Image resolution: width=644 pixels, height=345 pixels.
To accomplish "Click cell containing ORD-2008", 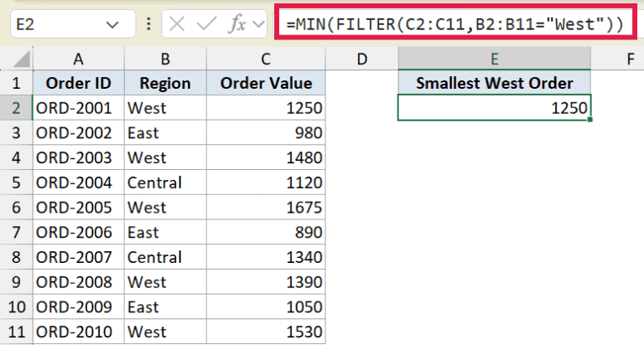I will coord(79,282).
